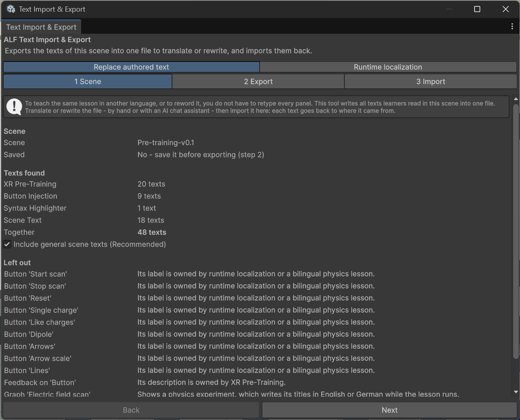Click the Next button
The height and width of the screenshot is (420, 520).
tap(389, 410)
